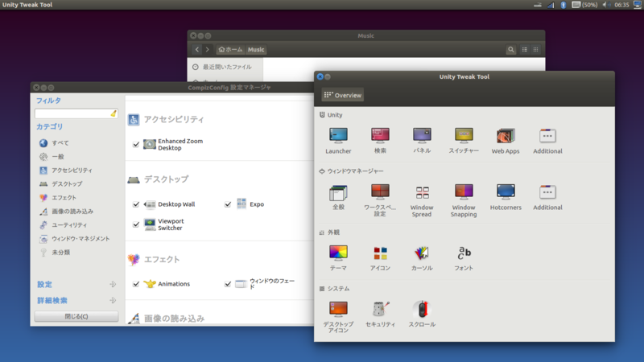Open 全般 window manager settings
Screen dimensions: 644x362
tap(338, 197)
